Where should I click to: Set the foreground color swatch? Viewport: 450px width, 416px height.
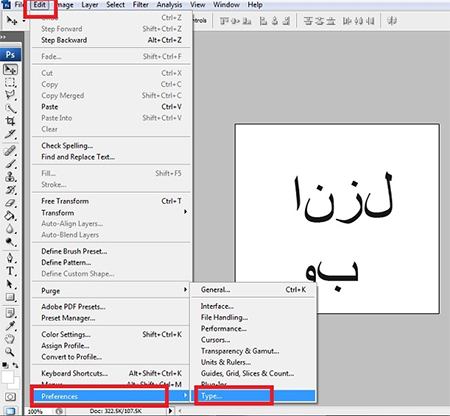7,377
